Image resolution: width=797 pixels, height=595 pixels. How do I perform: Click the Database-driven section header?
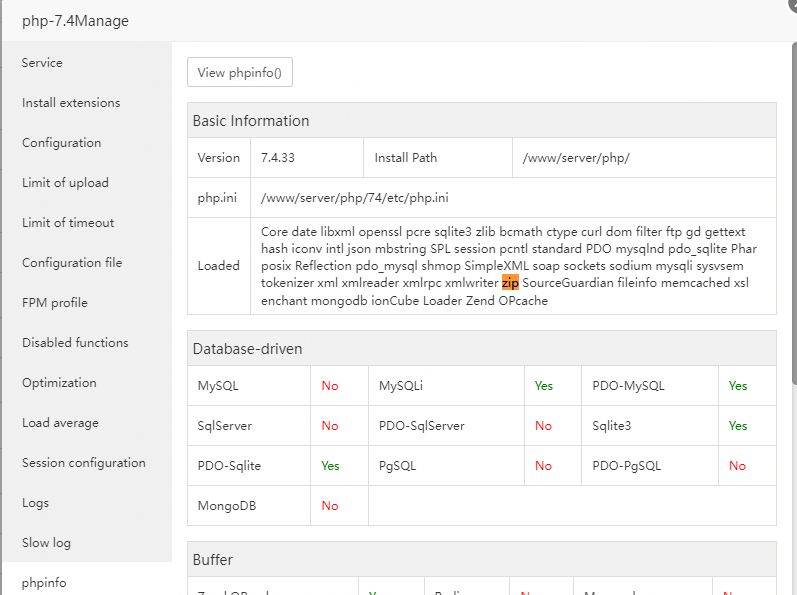coord(247,349)
